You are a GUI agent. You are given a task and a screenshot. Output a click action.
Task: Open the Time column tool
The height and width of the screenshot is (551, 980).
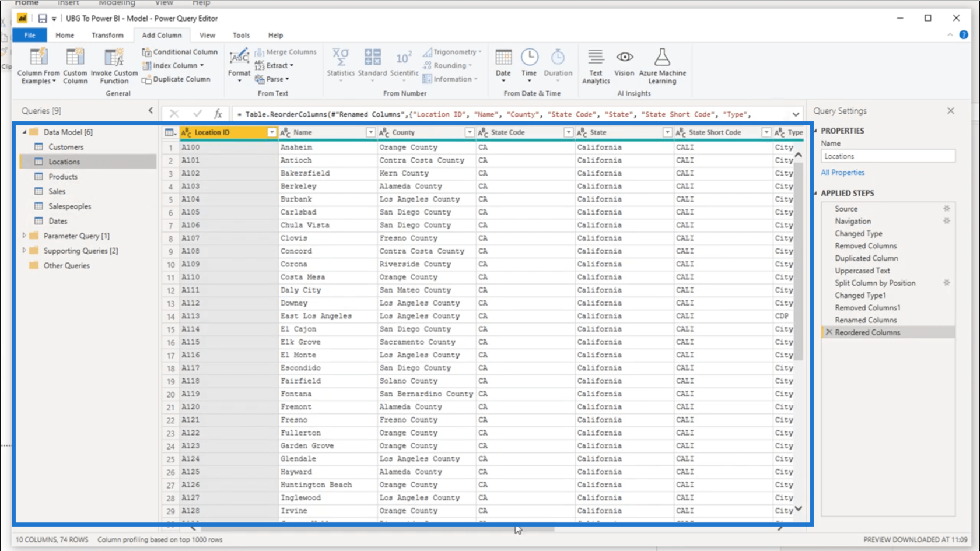pos(529,65)
